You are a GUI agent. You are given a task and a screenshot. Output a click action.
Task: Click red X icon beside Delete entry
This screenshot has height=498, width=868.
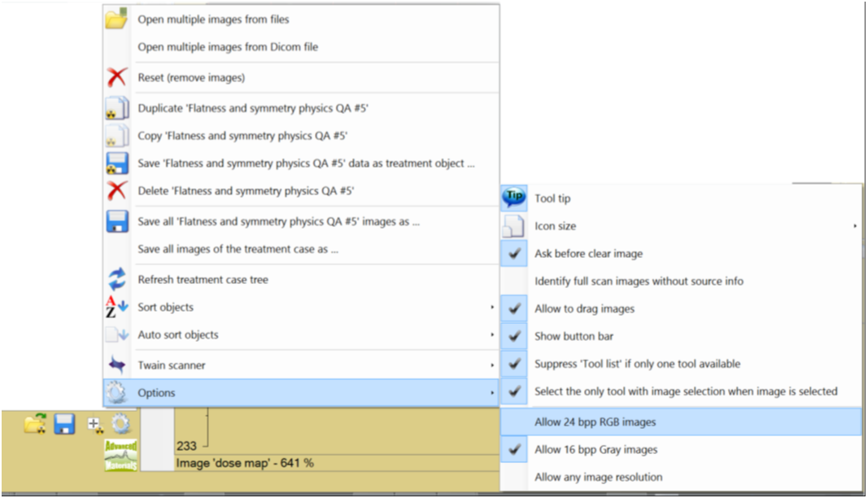pyautogui.click(x=116, y=190)
